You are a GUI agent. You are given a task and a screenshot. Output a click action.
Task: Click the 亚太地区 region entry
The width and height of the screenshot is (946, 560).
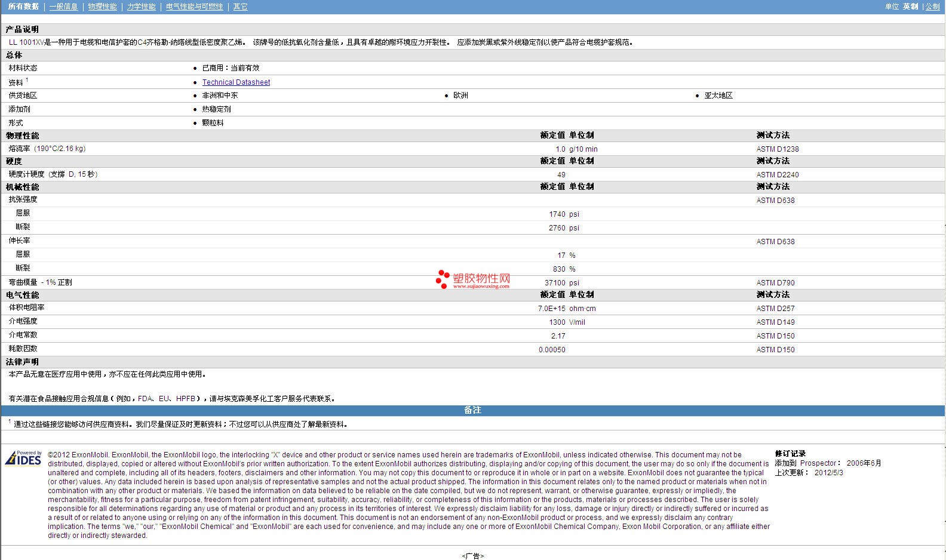[718, 96]
